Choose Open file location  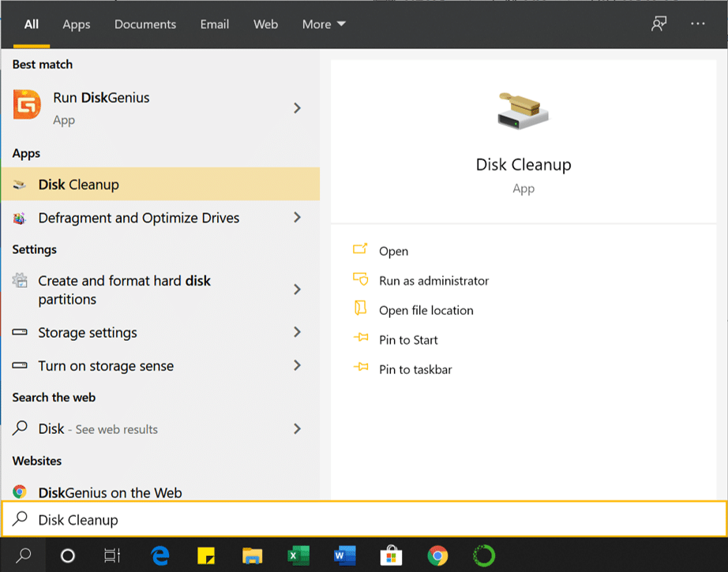pyautogui.click(x=426, y=310)
